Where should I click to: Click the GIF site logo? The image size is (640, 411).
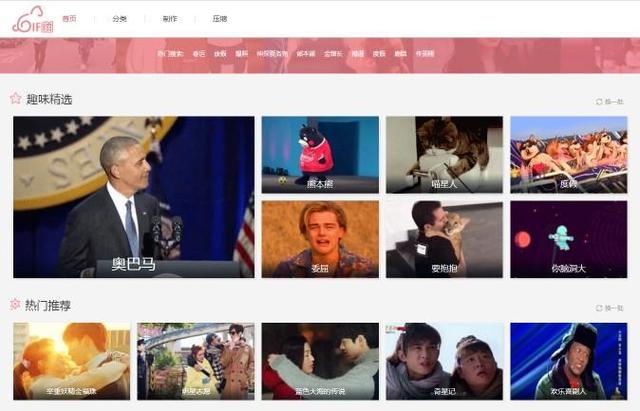(x=33, y=20)
